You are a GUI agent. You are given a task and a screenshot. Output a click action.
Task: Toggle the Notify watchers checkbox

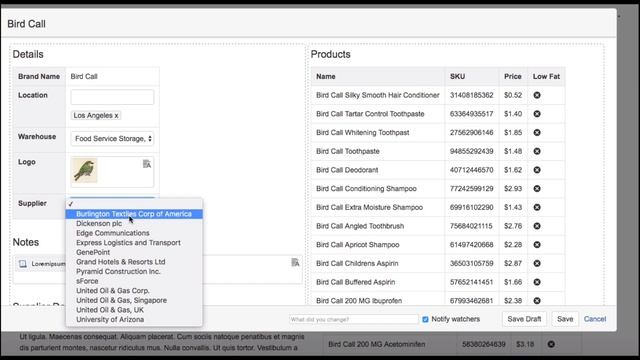(425, 319)
